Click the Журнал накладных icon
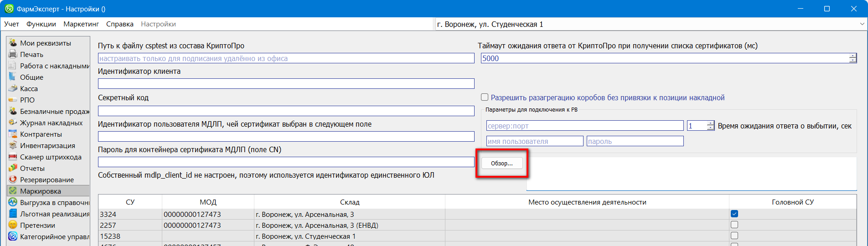The height and width of the screenshot is (246, 868). point(13,123)
